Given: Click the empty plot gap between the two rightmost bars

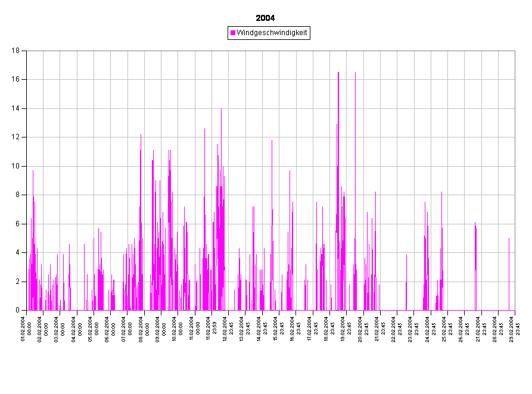Looking at the screenshot, I should point(492,268).
